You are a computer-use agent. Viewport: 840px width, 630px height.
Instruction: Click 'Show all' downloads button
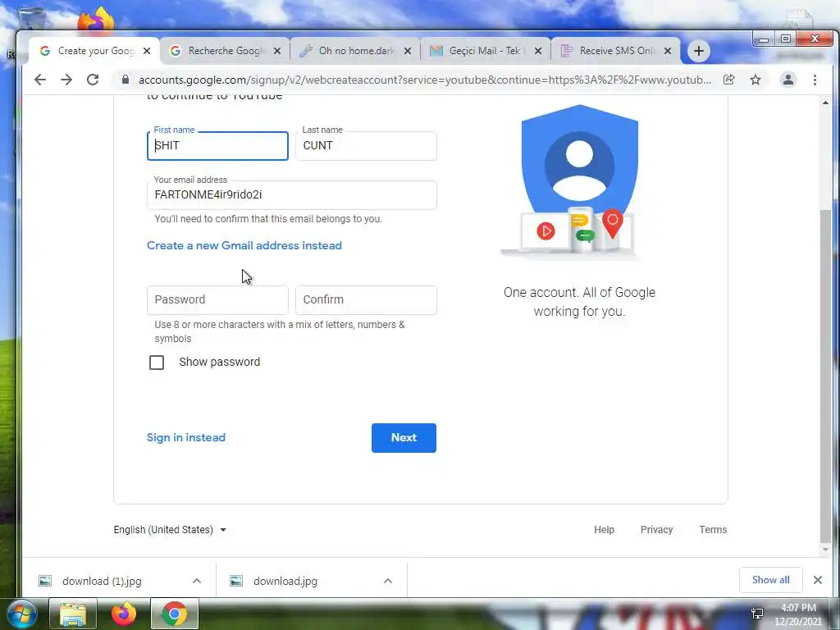[770, 580]
